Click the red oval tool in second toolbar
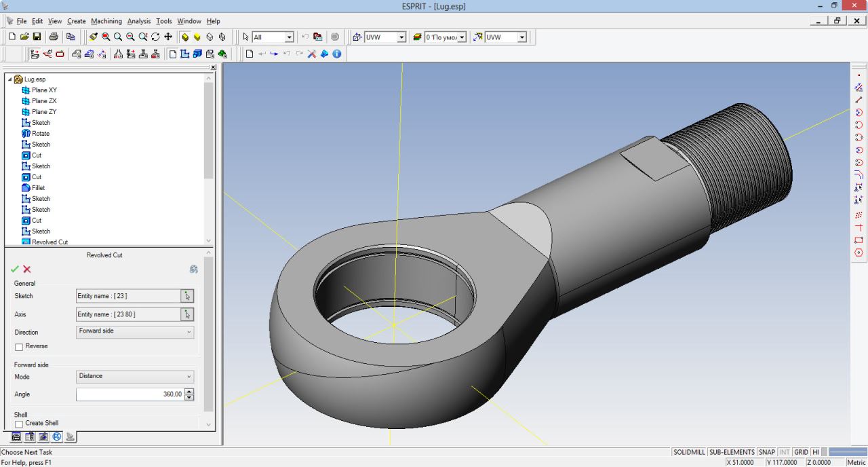This screenshot has width=868, height=467. point(60,54)
